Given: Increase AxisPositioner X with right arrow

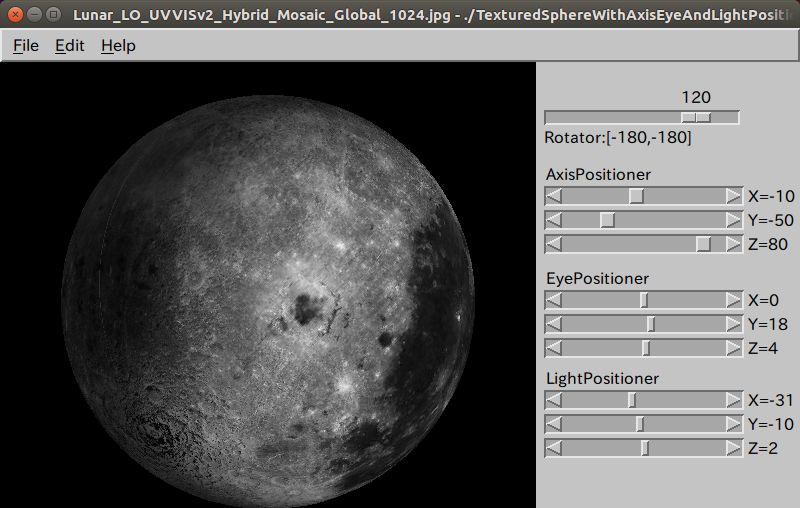Looking at the screenshot, I should tap(734, 196).
